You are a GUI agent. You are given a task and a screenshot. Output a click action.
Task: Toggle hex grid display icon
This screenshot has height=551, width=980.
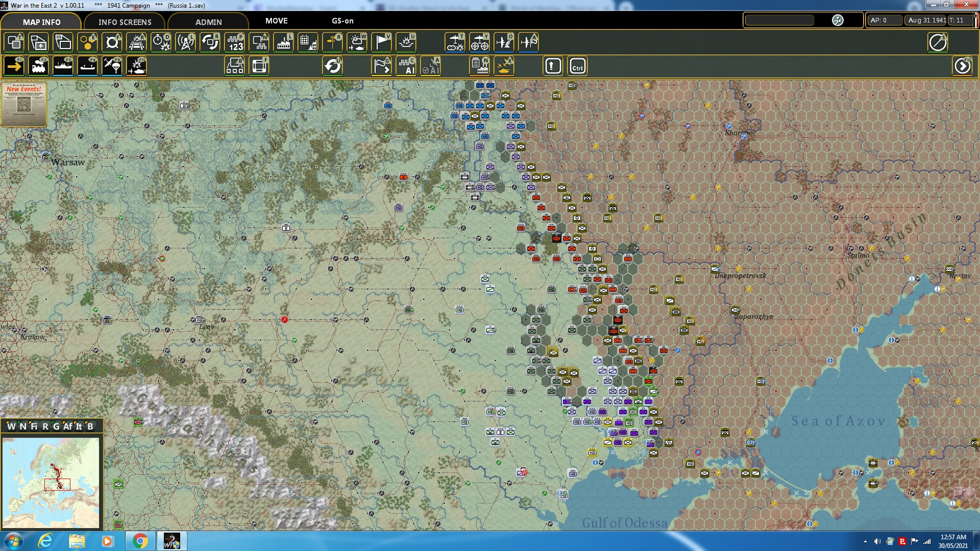pos(87,42)
